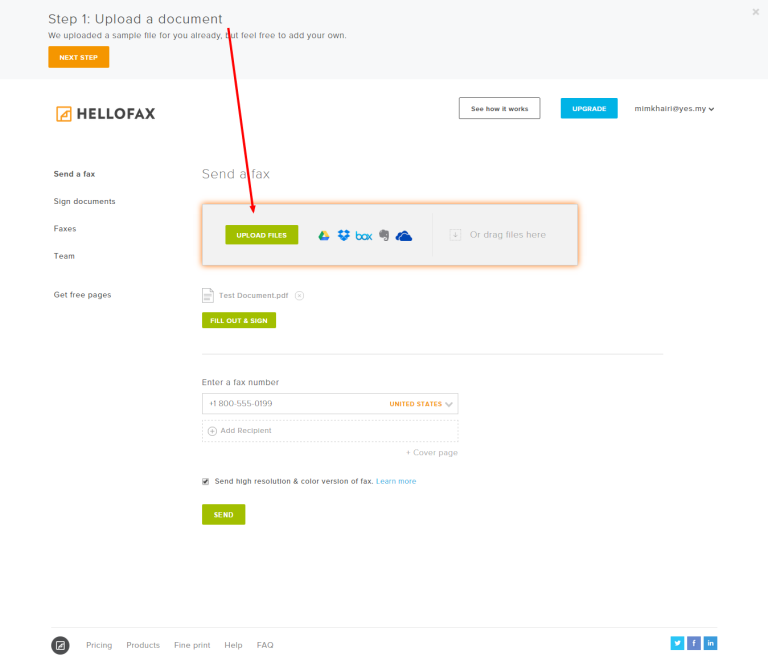Open the FAQ footer link
This screenshot has width=768, height=670.
point(265,645)
